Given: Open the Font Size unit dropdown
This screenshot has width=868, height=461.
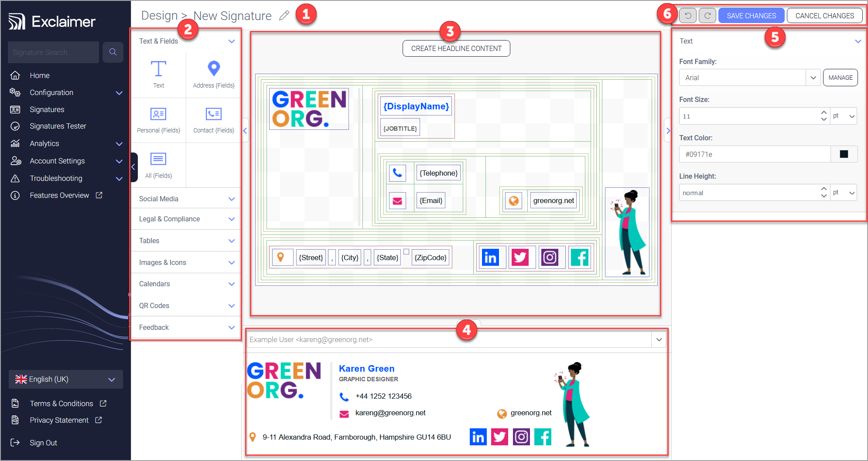Looking at the screenshot, I should (x=843, y=116).
